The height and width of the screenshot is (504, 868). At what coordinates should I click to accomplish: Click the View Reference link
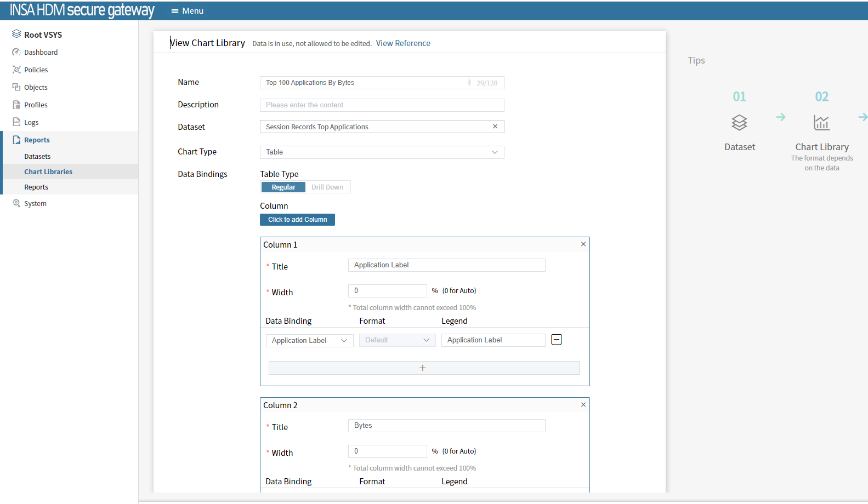pyautogui.click(x=403, y=43)
